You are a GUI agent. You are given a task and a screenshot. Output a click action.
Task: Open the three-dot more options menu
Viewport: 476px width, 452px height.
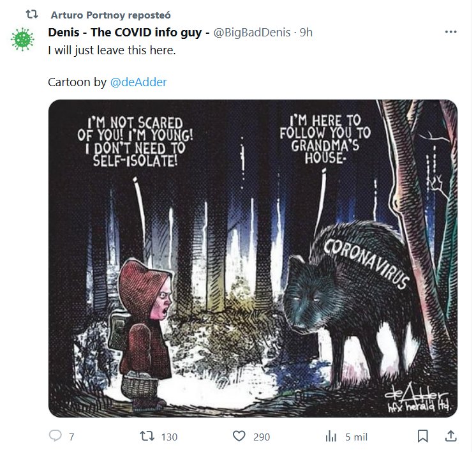pyautogui.click(x=450, y=32)
